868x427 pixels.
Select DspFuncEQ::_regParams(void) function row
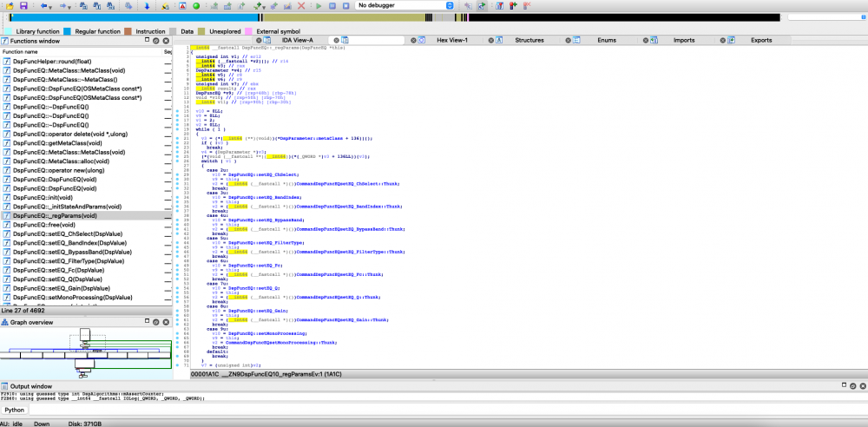pyautogui.click(x=86, y=215)
